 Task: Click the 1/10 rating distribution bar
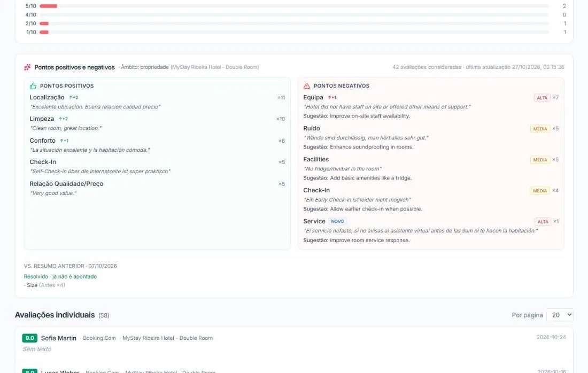click(x=294, y=32)
